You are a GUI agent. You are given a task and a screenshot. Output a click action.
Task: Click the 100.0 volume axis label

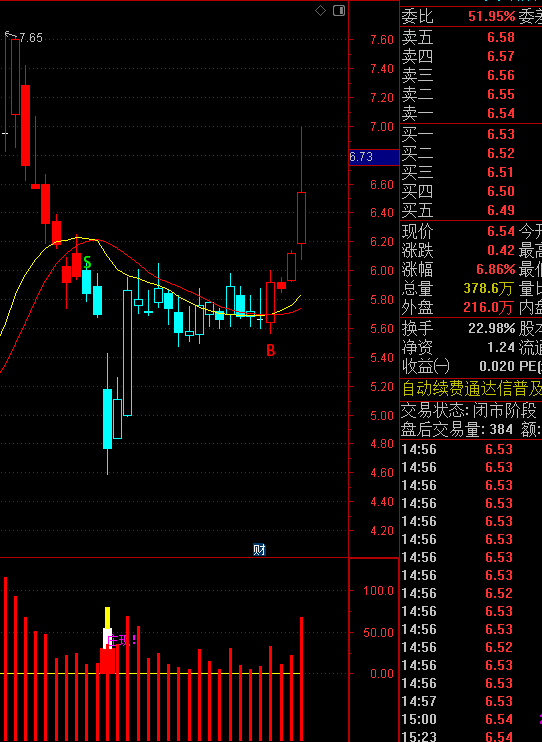click(379, 591)
